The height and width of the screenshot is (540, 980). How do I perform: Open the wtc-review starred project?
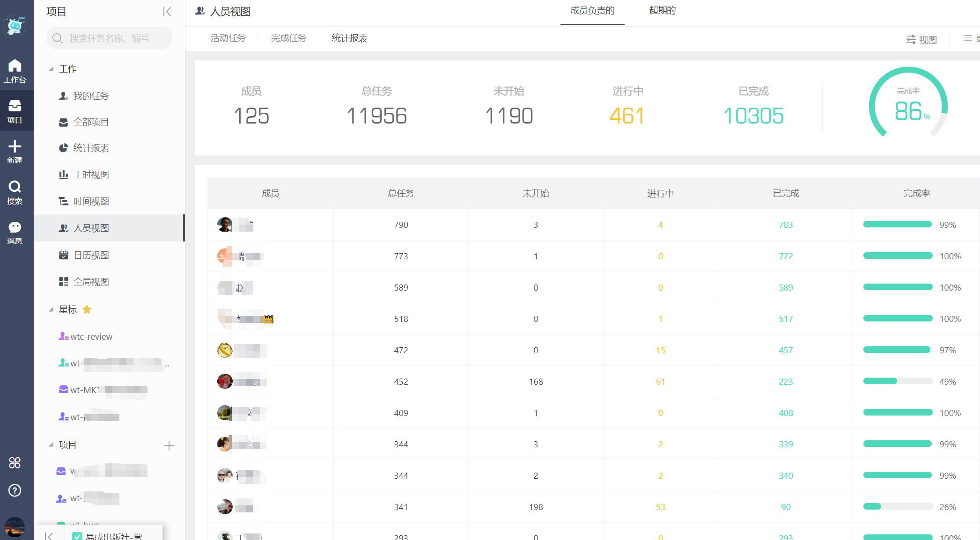coord(86,336)
